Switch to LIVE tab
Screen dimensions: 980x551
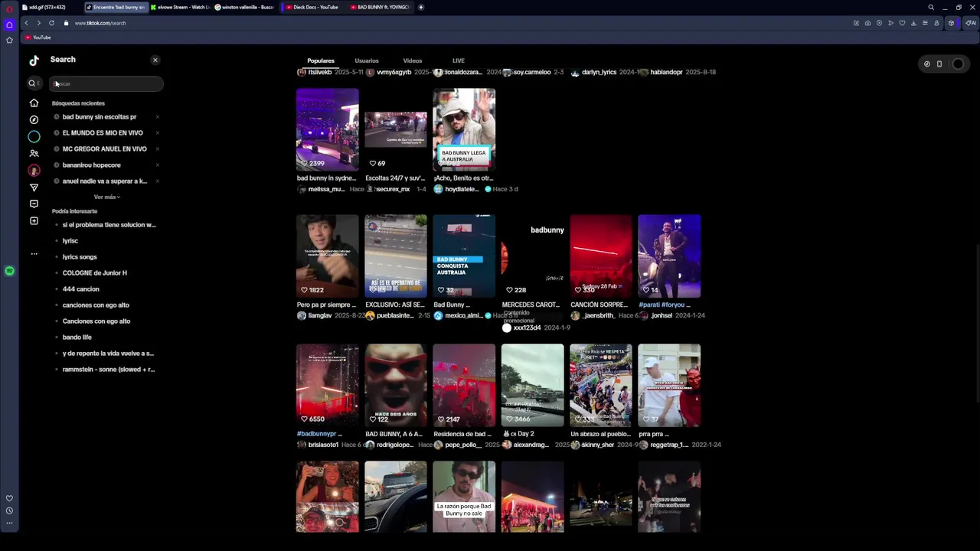click(x=459, y=60)
